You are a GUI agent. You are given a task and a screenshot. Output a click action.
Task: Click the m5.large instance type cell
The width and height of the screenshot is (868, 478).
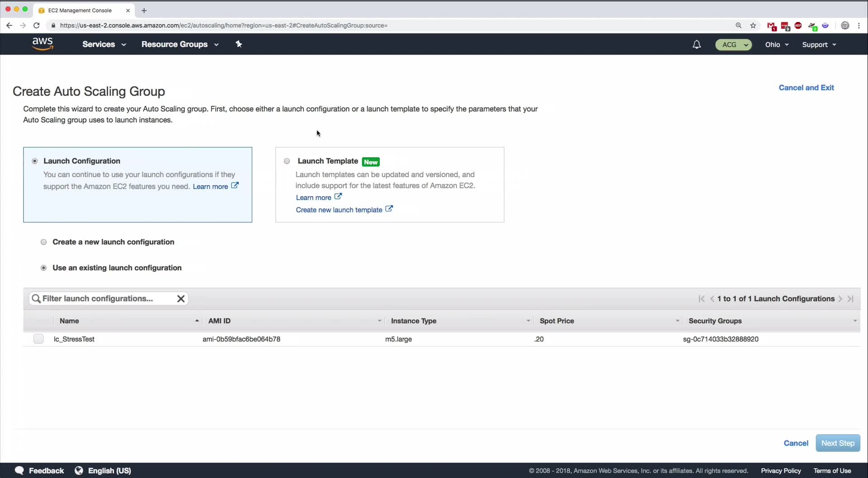point(398,339)
